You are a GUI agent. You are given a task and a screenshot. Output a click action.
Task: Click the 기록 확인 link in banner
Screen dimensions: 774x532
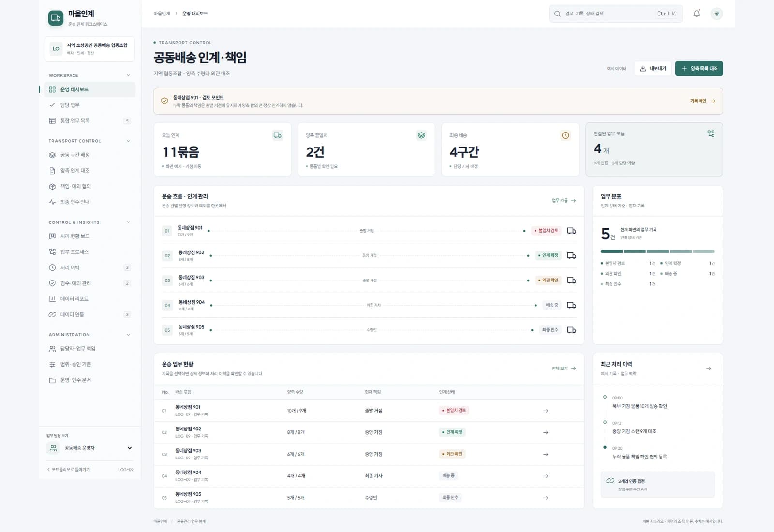[703, 101]
